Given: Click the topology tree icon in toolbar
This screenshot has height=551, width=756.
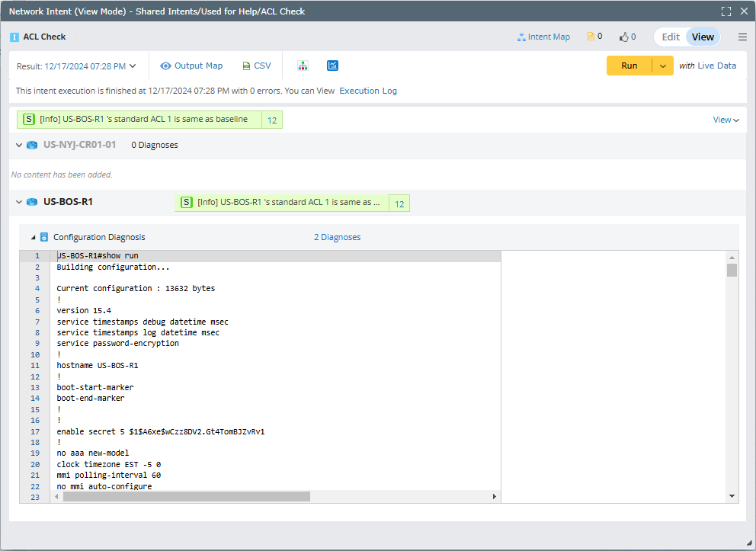Looking at the screenshot, I should click(x=303, y=66).
